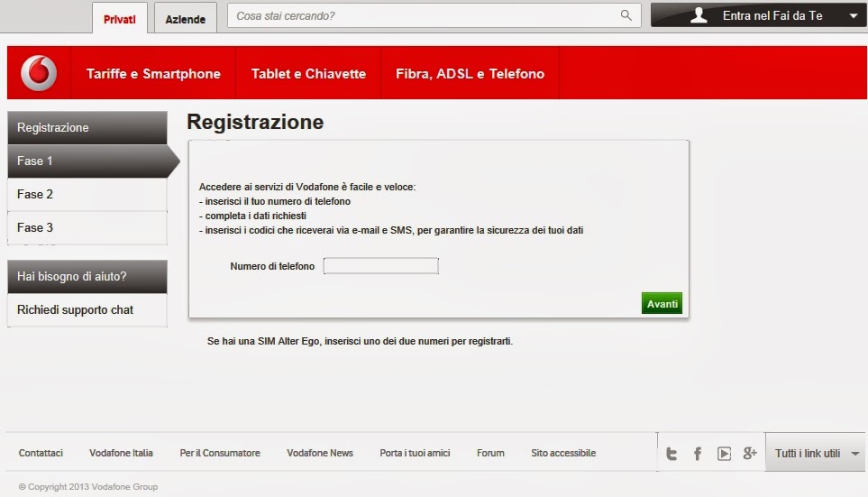Open the Contattaci footer link
868x497 pixels.
coord(41,453)
